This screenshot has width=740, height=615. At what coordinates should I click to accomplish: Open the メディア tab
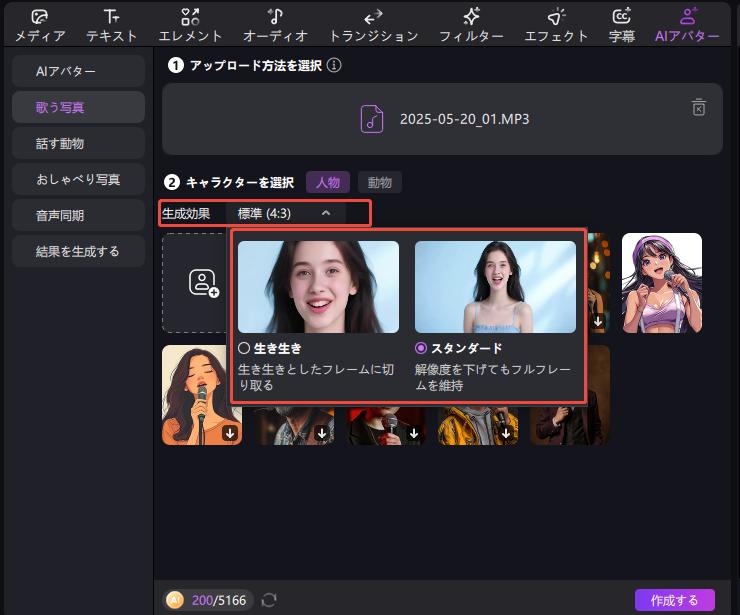click(40, 25)
